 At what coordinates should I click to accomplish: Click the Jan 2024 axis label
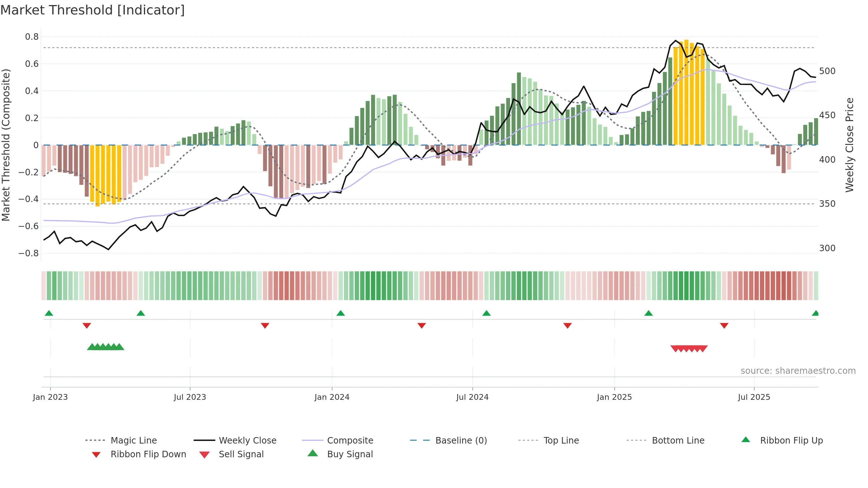pyautogui.click(x=332, y=397)
